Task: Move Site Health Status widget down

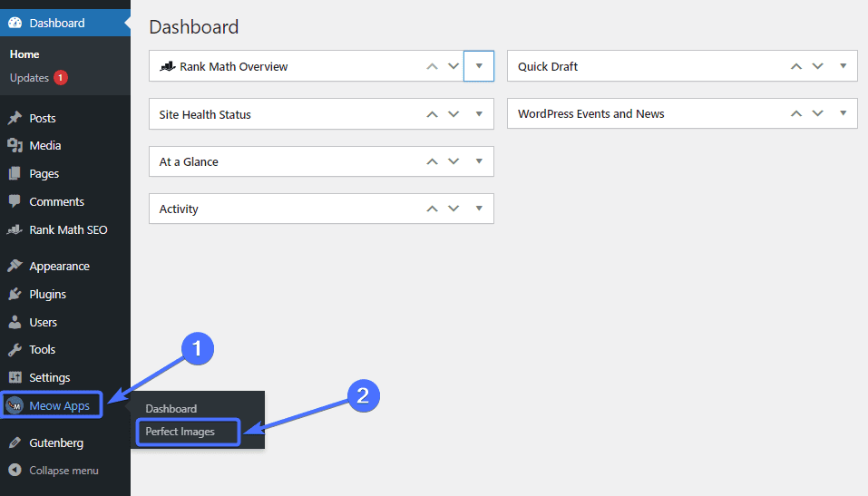Action: pos(454,114)
